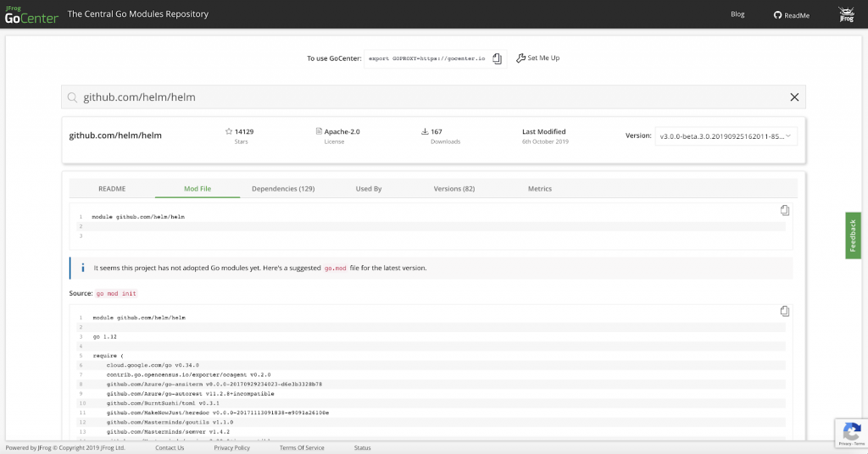This screenshot has width=868, height=454.
Task: Copy the GOPROXY export command
Action: 498,58
